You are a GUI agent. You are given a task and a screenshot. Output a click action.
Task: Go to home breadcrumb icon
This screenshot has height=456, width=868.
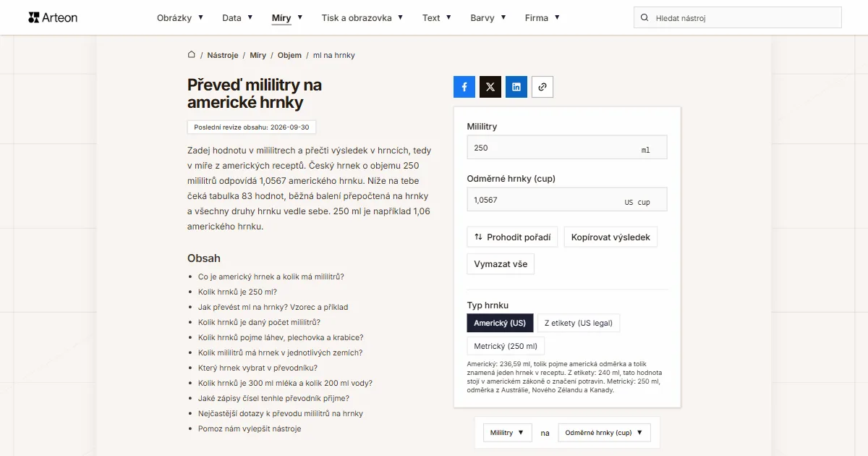(x=192, y=55)
